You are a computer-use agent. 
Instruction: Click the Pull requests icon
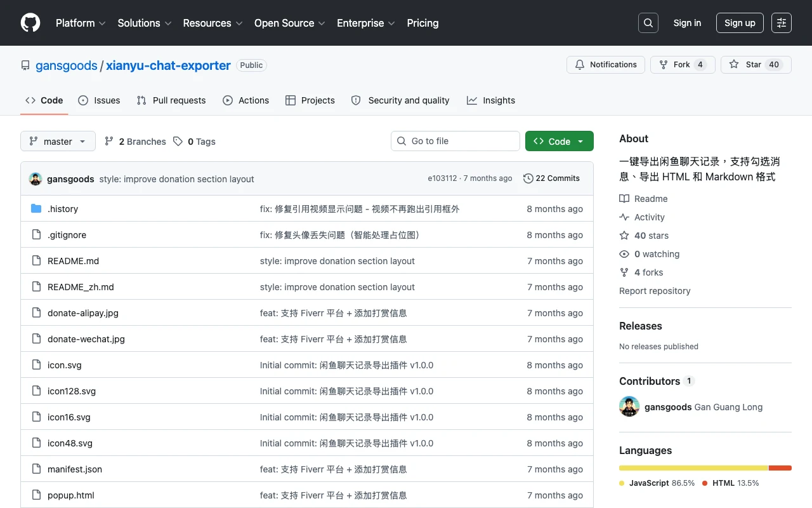click(141, 100)
